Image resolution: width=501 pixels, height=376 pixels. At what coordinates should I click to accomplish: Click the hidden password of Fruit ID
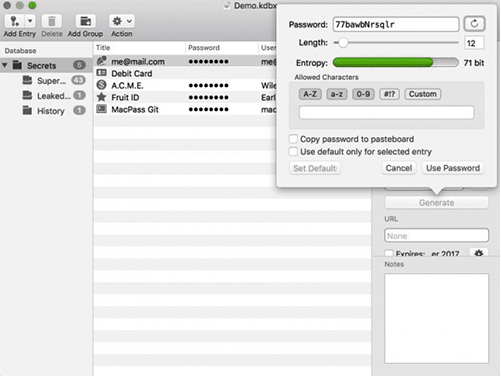(x=209, y=98)
